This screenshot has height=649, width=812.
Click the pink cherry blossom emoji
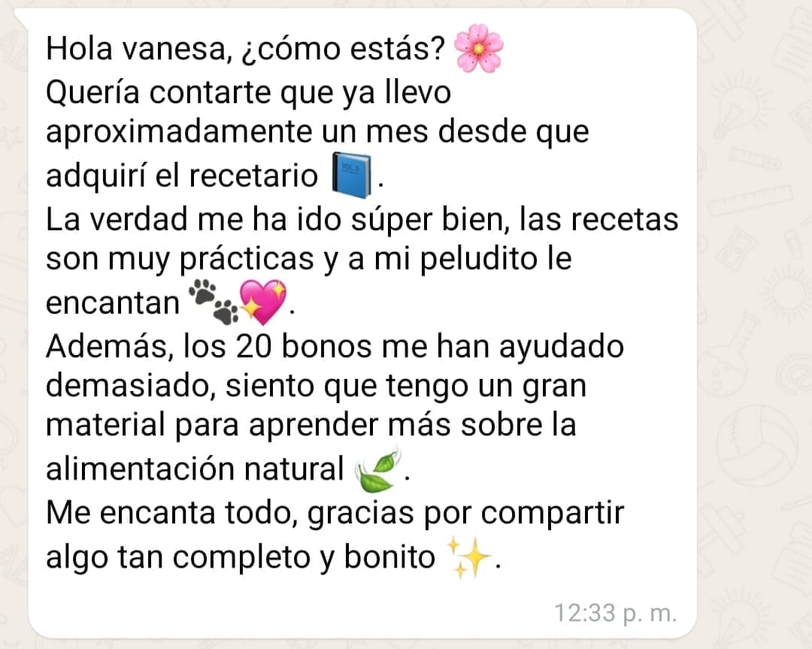click(478, 48)
